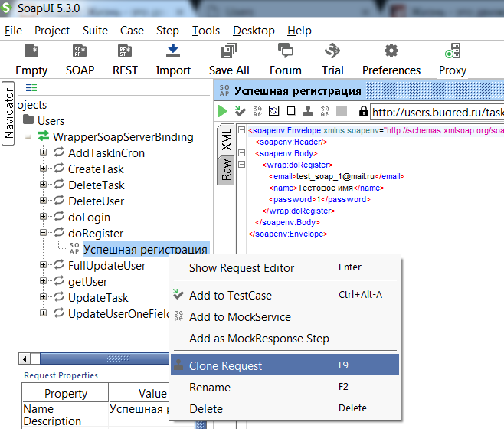Toggle the vertical Navigator panel tab
Image resolution: width=504 pixels, height=429 pixels.
(x=8, y=113)
